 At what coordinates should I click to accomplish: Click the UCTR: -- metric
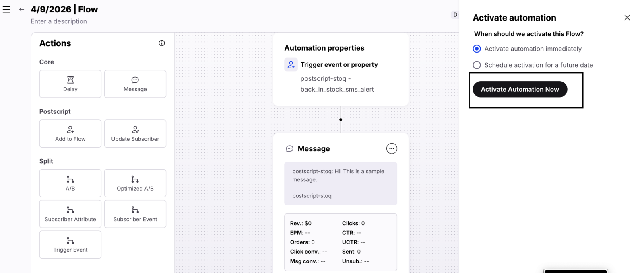click(354, 242)
